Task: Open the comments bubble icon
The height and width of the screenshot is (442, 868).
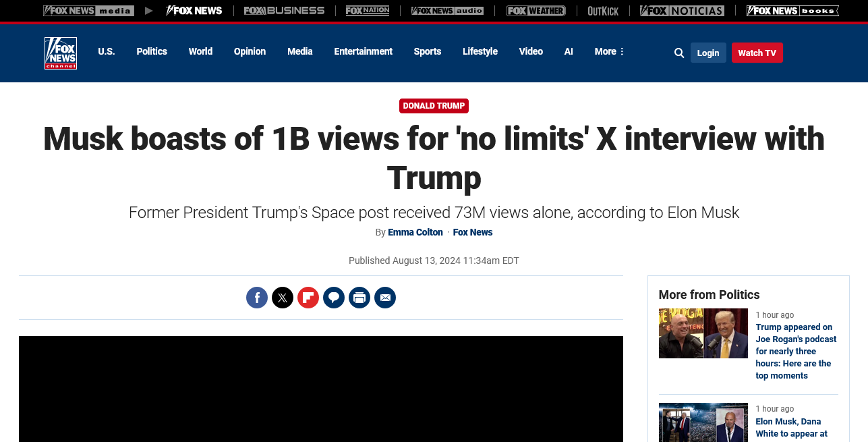Action: pos(334,298)
